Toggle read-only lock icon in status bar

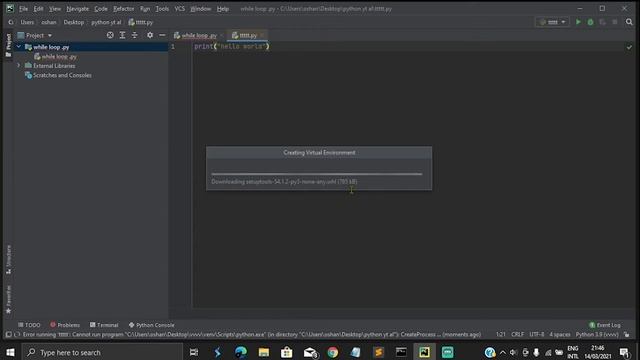coord(627,335)
